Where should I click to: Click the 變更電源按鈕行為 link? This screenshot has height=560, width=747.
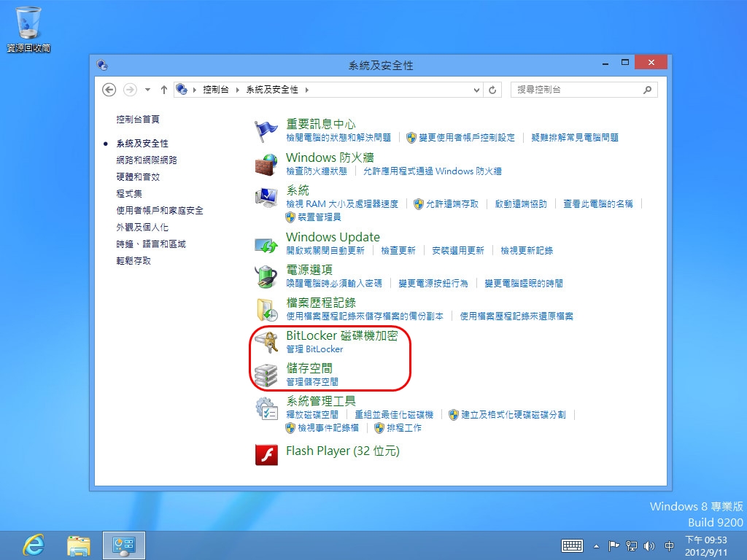(x=433, y=284)
